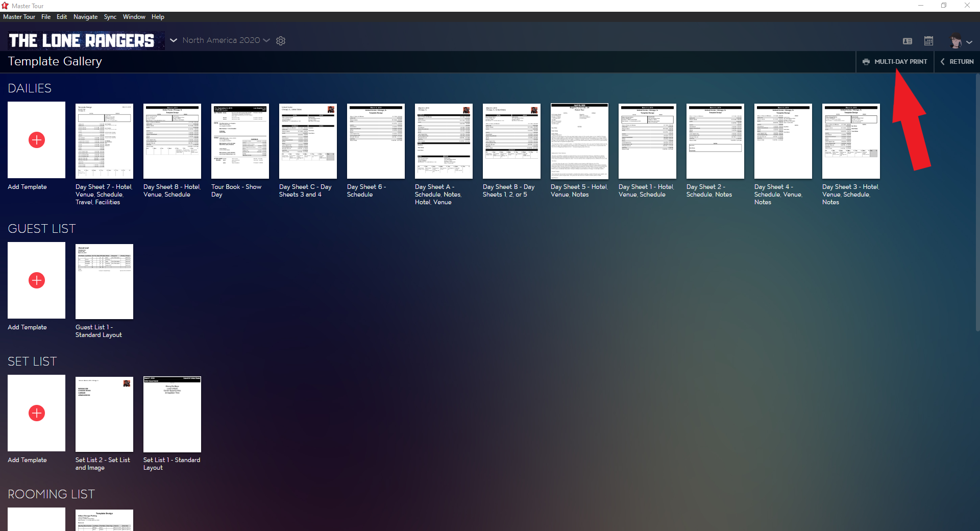Open the Window menu

pos(134,17)
